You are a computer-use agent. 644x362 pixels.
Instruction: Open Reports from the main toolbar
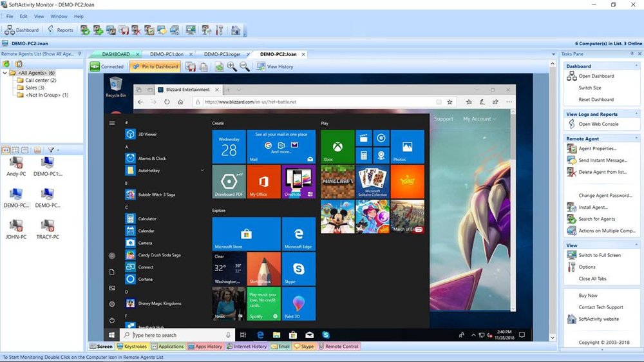click(x=61, y=30)
